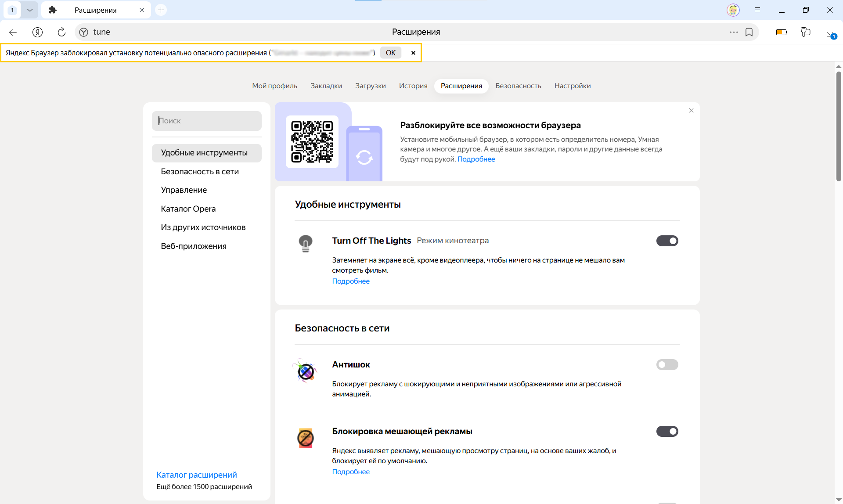The width and height of the screenshot is (843, 504).
Task: Select Каталог Opera in sidebar
Action: click(188, 209)
